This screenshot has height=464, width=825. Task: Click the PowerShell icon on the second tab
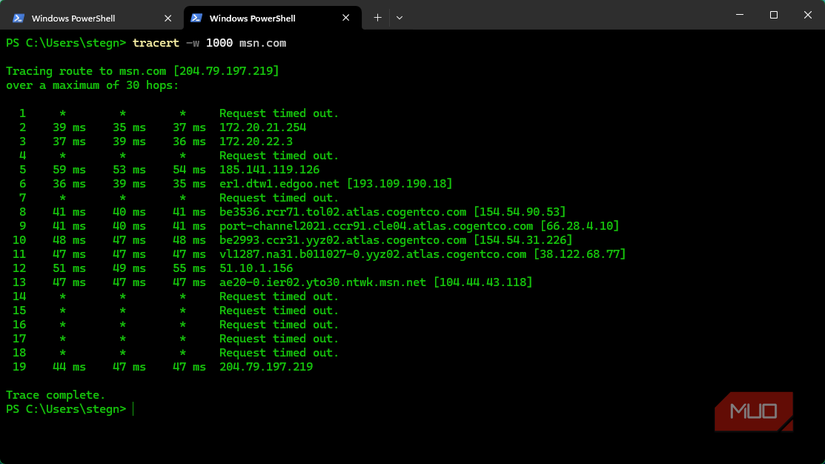click(196, 18)
